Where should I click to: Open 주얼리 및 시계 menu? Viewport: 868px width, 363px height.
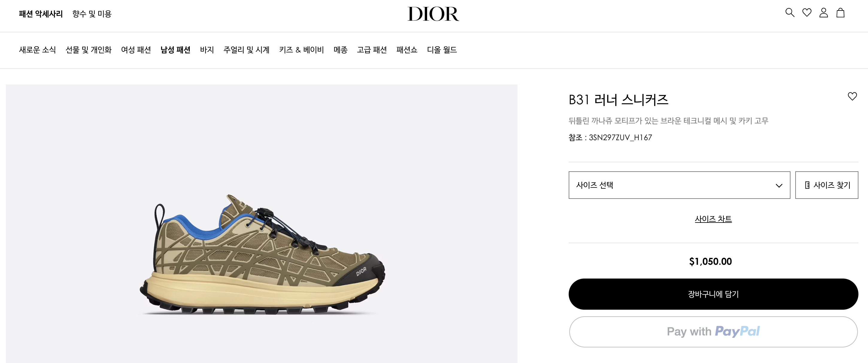pos(246,50)
